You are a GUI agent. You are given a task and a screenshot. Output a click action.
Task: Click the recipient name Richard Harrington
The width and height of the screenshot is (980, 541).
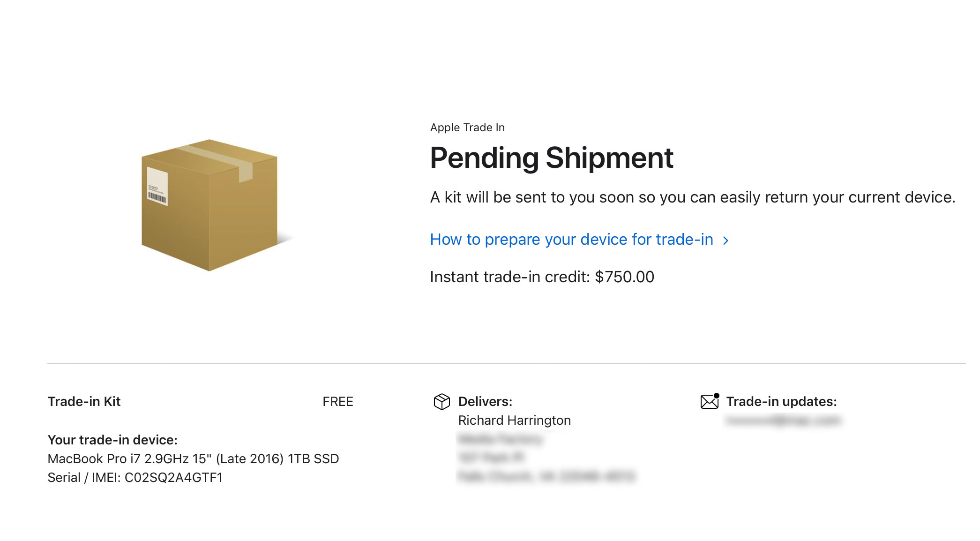click(x=514, y=421)
